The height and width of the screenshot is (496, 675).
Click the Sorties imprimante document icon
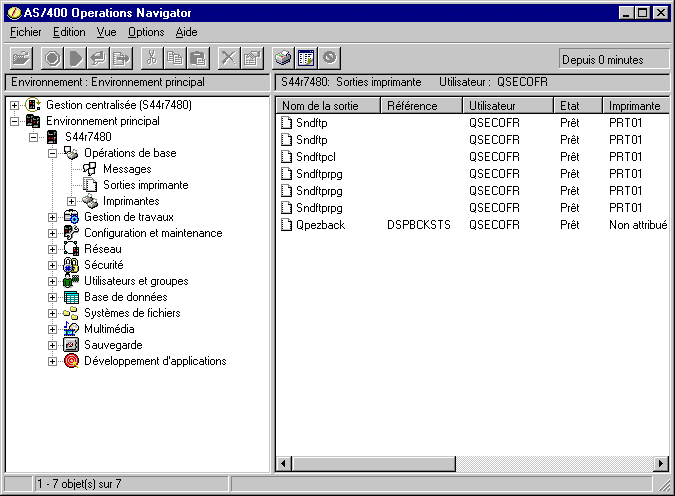[x=90, y=185]
